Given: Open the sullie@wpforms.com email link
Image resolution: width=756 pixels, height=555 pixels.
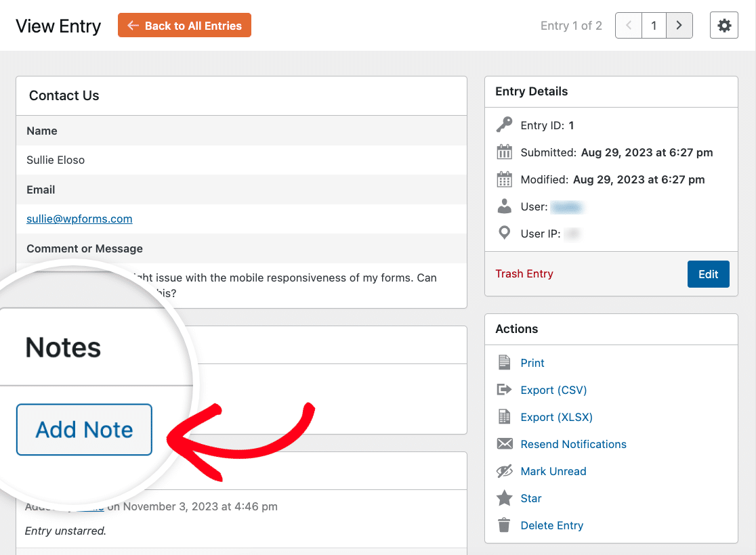Looking at the screenshot, I should [x=79, y=219].
